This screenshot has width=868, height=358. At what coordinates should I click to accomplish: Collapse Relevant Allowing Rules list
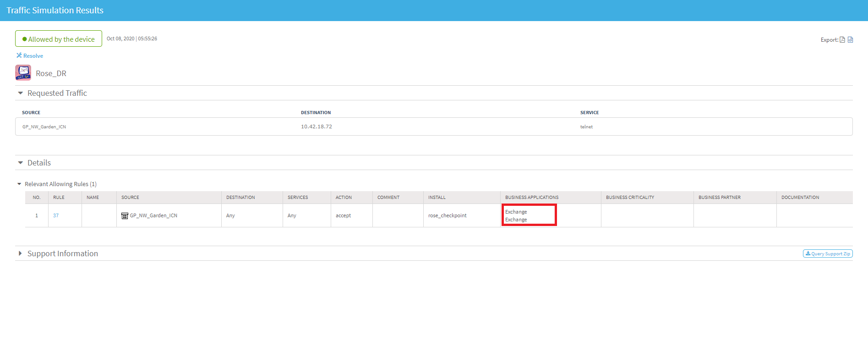(x=19, y=184)
